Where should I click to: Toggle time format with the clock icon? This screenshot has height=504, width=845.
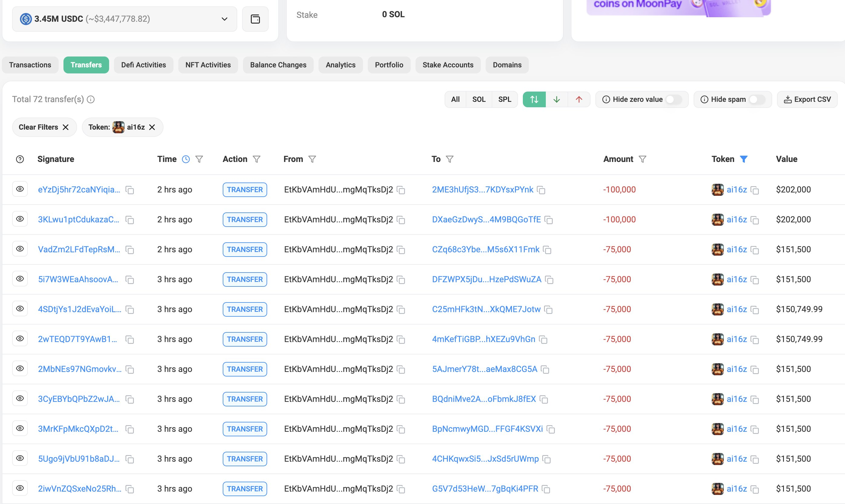point(186,159)
